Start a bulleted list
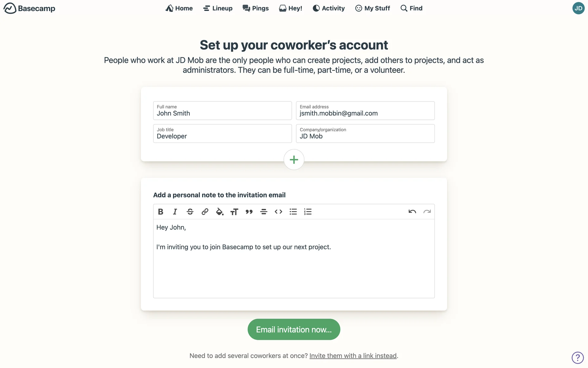This screenshot has height=368, width=588. click(293, 212)
